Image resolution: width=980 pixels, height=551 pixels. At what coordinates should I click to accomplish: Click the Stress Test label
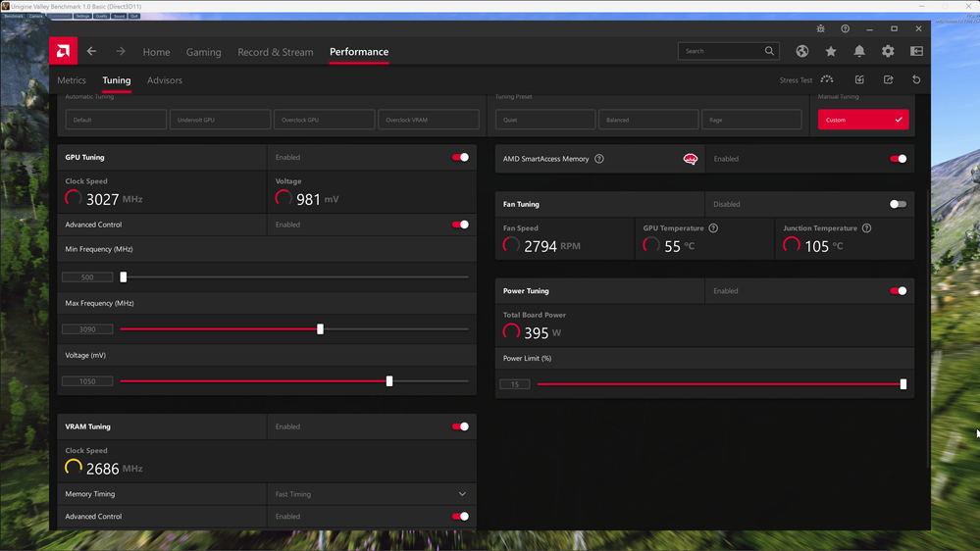796,80
